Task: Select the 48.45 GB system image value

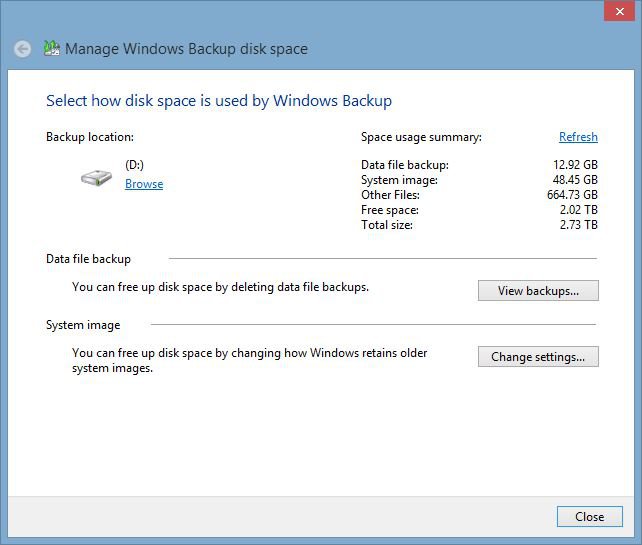Action: [x=575, y=180]
